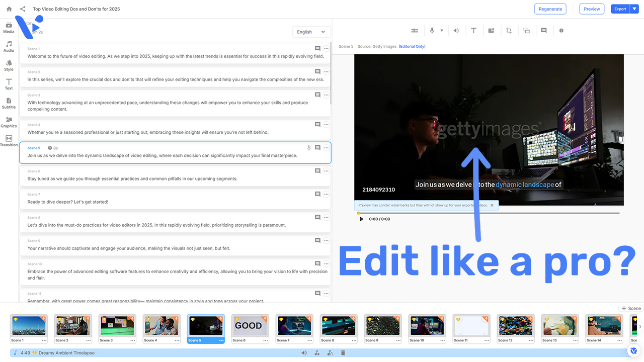Screen dimensions: 644x362
Task: Select the Scene 6 GOOD thumbnail
Action: [x=250, y=325]
